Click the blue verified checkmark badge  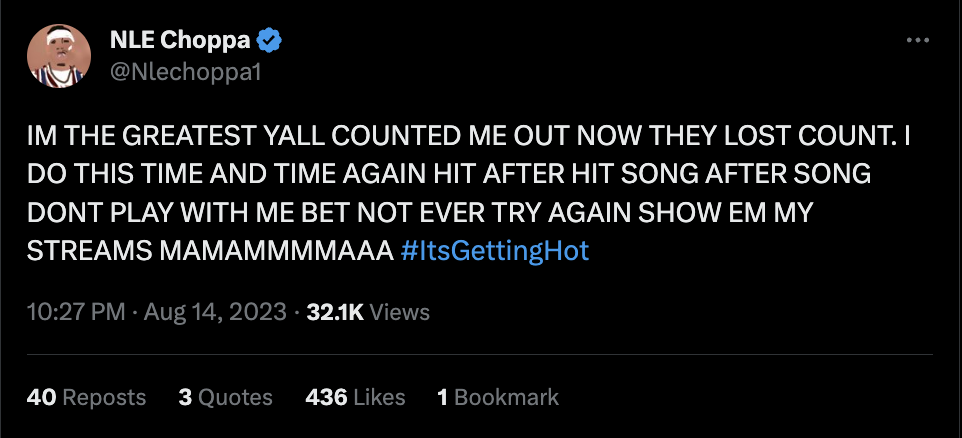pos(270,41)
